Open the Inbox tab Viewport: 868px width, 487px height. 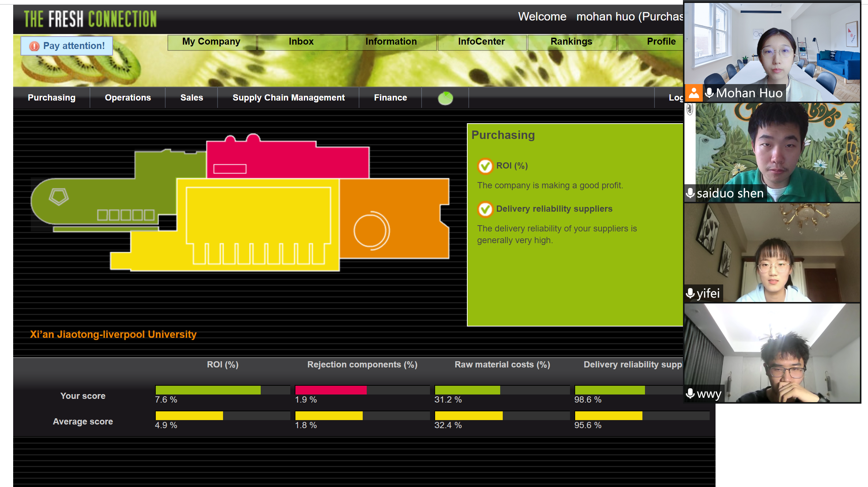click(301, 42)
